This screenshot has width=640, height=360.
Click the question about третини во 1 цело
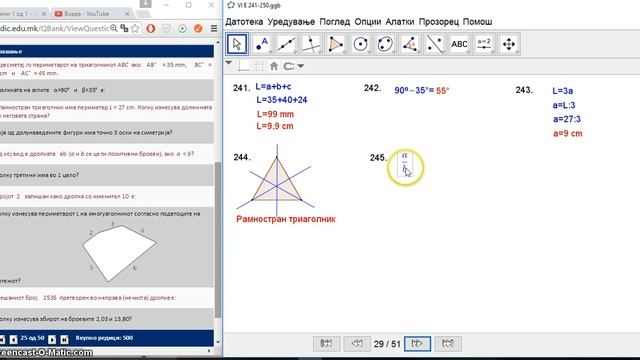pos(106,175)
